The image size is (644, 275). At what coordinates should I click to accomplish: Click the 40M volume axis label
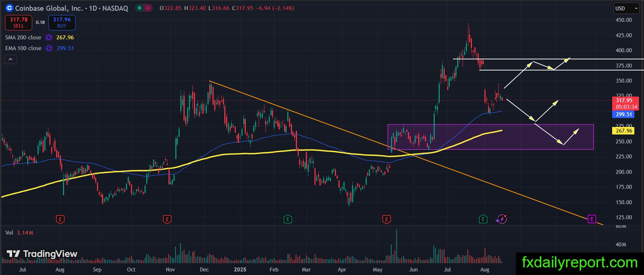621,245
